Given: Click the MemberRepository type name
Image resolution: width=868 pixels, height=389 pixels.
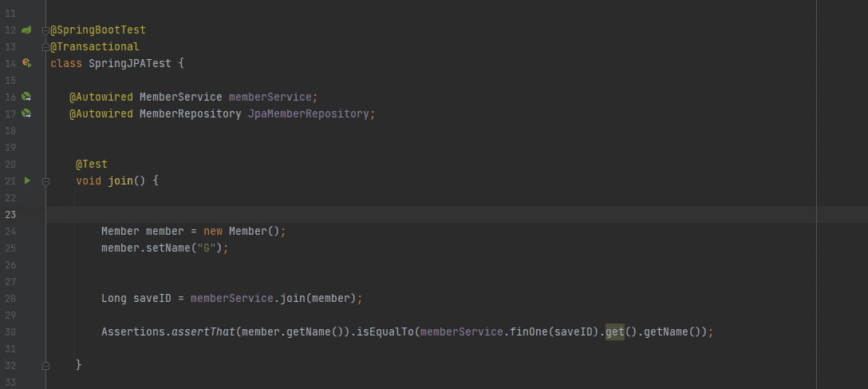Looking at the screenshot, I should [191, 113].
